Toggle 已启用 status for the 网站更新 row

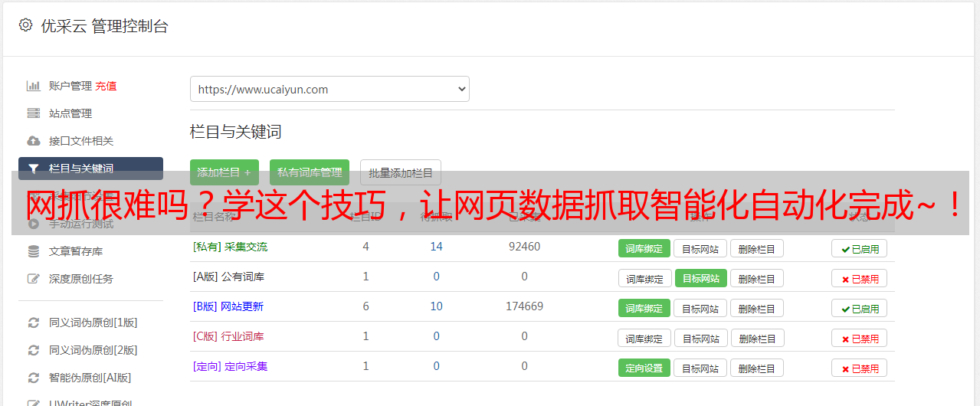pos(860,308)
